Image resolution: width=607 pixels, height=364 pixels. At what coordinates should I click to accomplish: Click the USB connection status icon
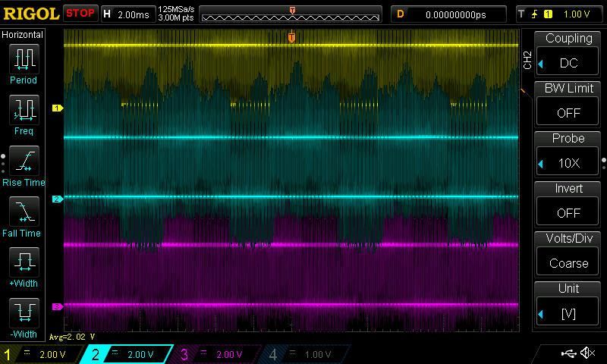click(568, 353)
